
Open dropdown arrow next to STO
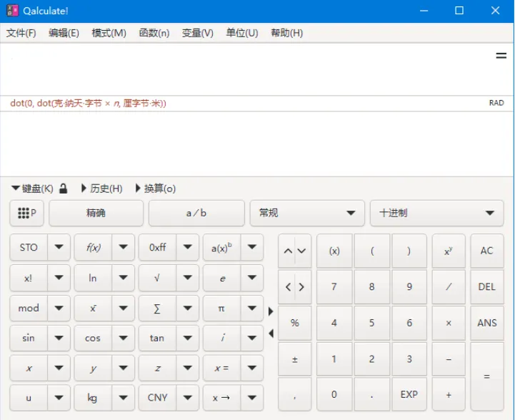tap(59, 247)
